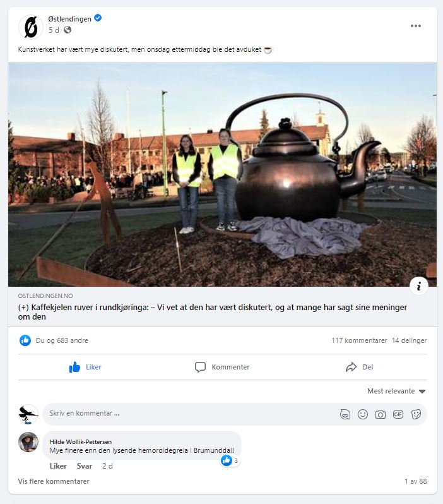Screen dimensions: 443x504
Task: Click the Del share button
Action: pyautogui.click(x=359, y=367)
